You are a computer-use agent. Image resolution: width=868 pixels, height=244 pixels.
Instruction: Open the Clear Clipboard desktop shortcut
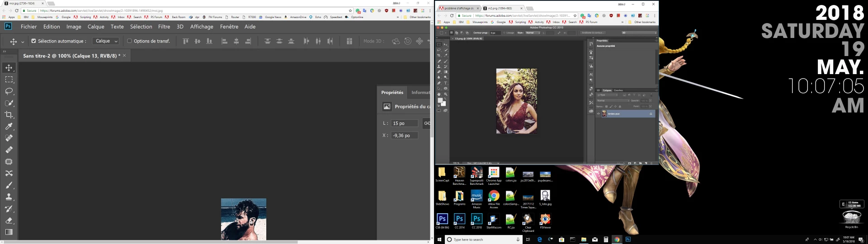tap(528, 223)
